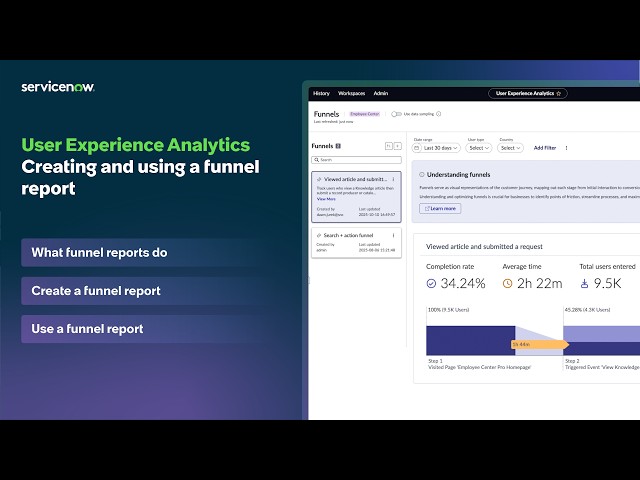Click the data sampling info icon
Viewport: 640px width, 480px height.
point(439,114)
